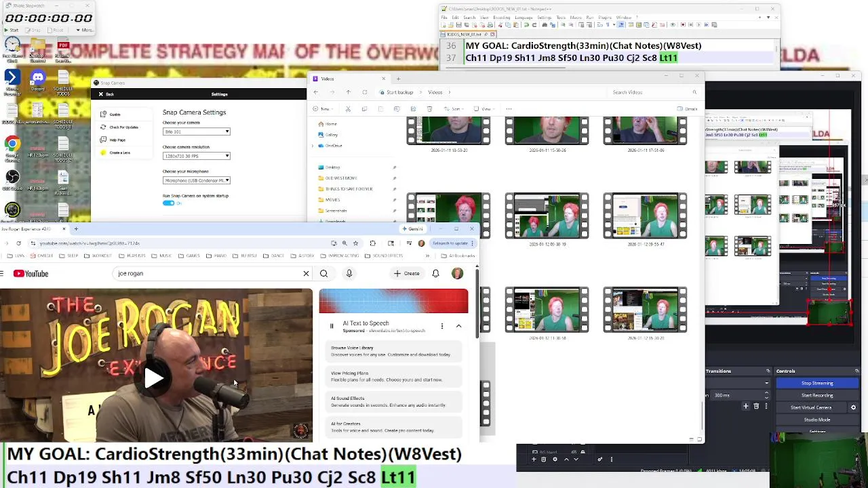Open a new Chrome tab
This screenshot has width=868, height=488.
[x=76, y=229]
